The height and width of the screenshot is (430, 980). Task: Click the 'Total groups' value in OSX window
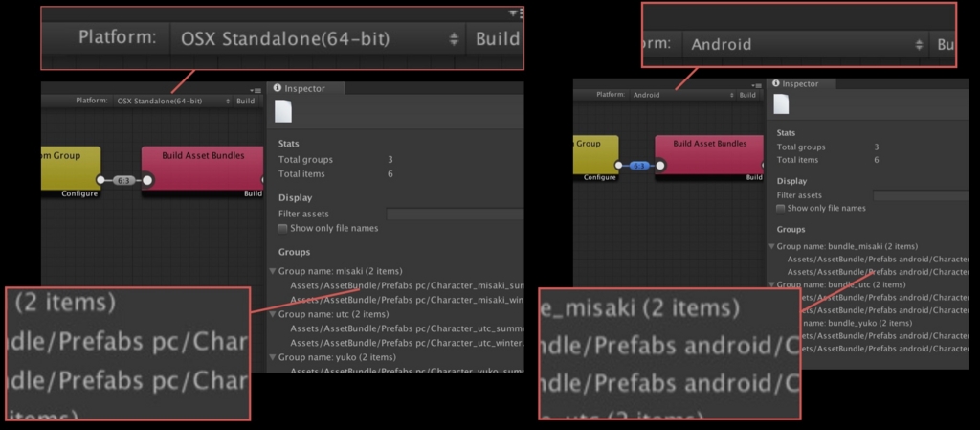[390, 159]
